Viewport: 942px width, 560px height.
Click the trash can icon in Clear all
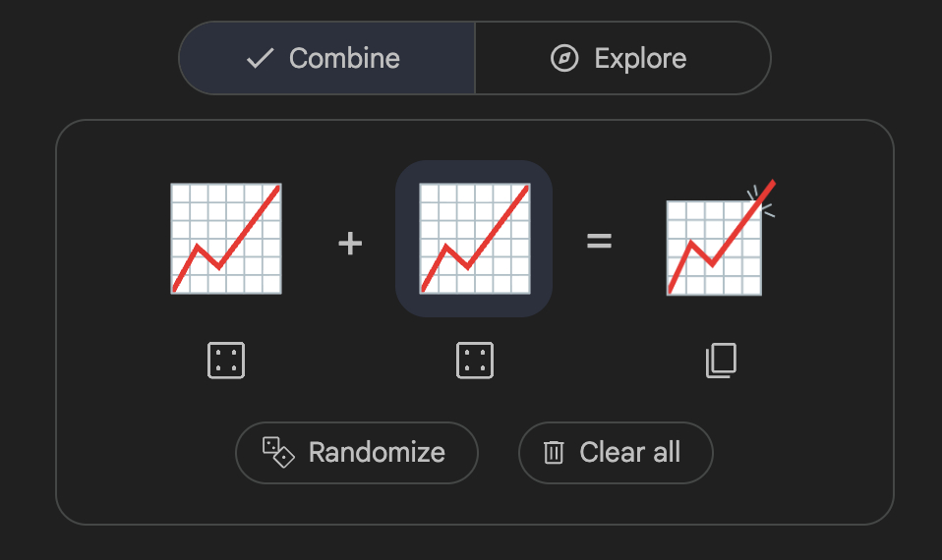[x=555, y=452]
